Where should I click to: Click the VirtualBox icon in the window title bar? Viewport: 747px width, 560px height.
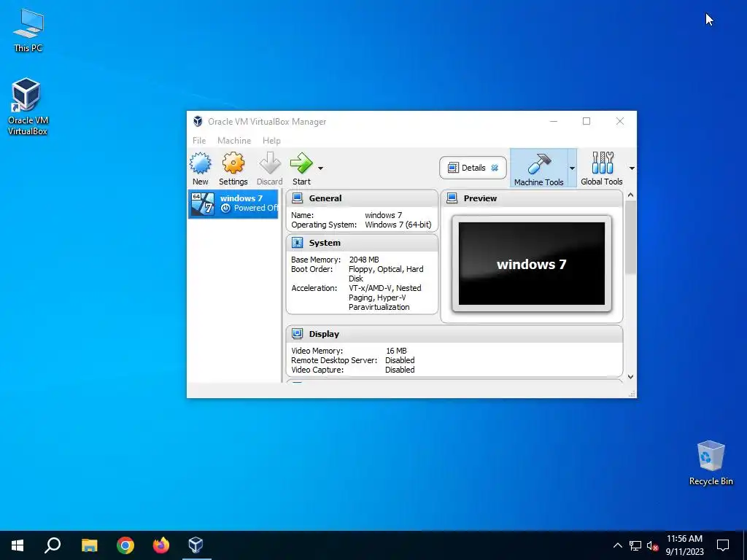tap(198, 122)
